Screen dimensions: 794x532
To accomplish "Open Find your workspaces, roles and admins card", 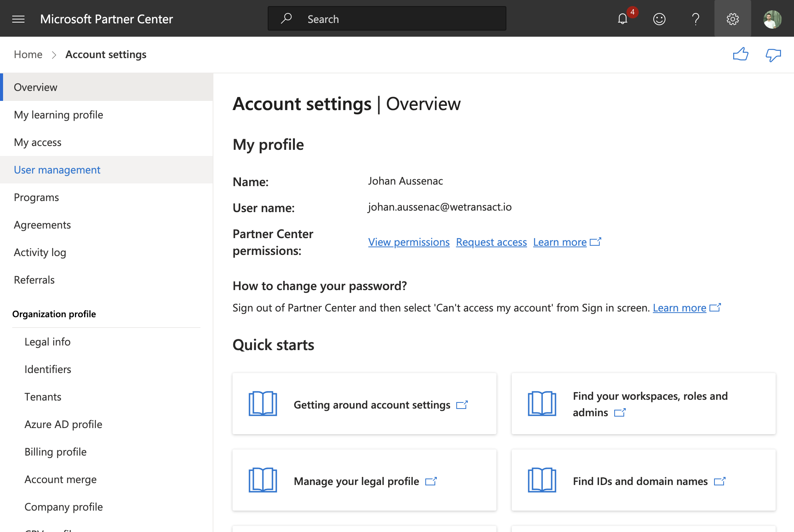I will [643, 404].
